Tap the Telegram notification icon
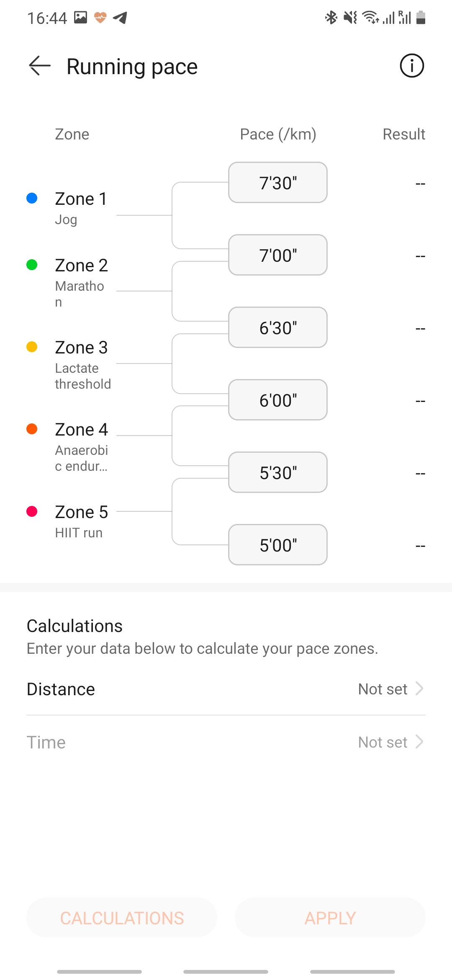The height and width of the screenshot is (980, 452). coord(120,18)
